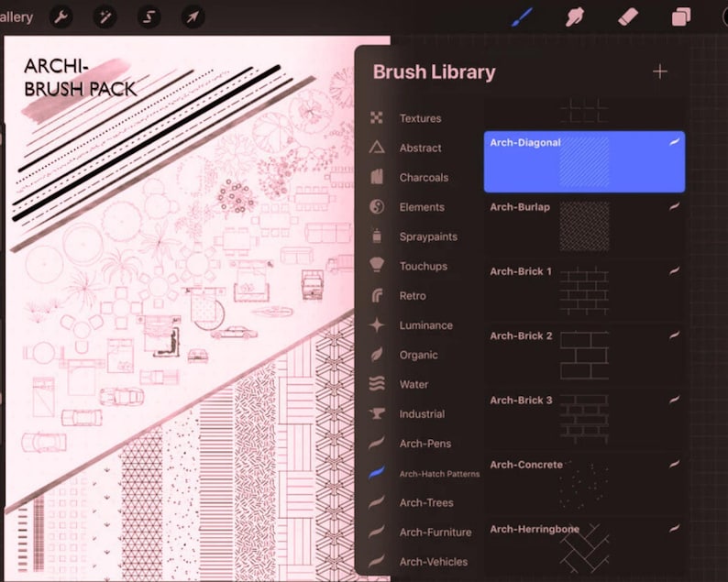The height and width of the screenshot is (582, 728).
Task: Open the Arch-Pens brush set
Action: click(x=425, y=444)
